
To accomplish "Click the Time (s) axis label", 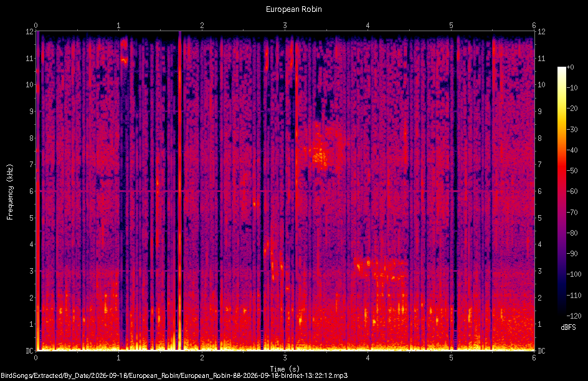I will [285, 369].
